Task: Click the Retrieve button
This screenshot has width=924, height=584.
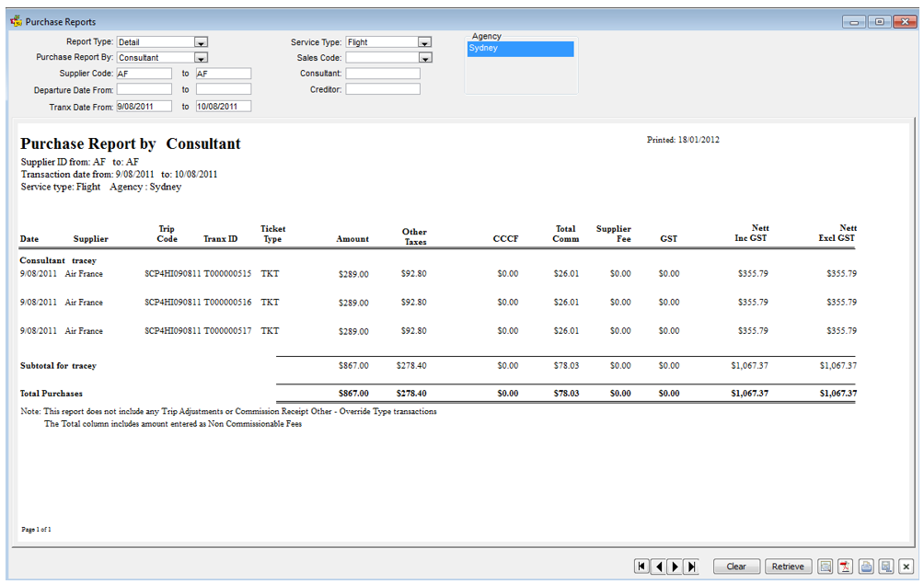Action: pyautogui.click(x=788, y=566)
